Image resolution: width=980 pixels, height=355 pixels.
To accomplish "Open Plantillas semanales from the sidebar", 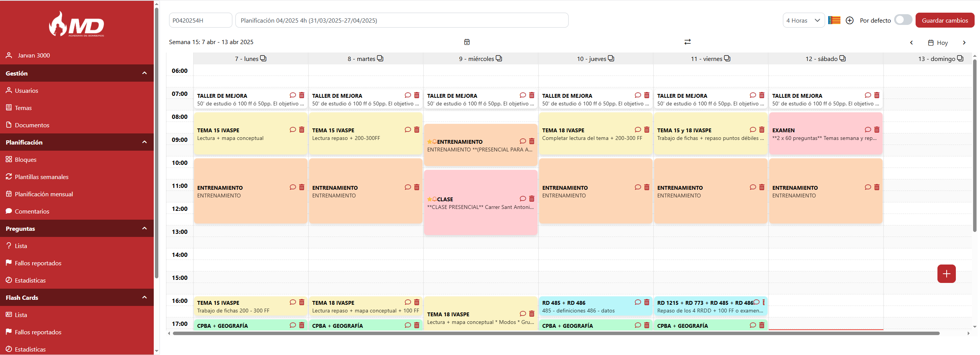I will pos(41,177).
